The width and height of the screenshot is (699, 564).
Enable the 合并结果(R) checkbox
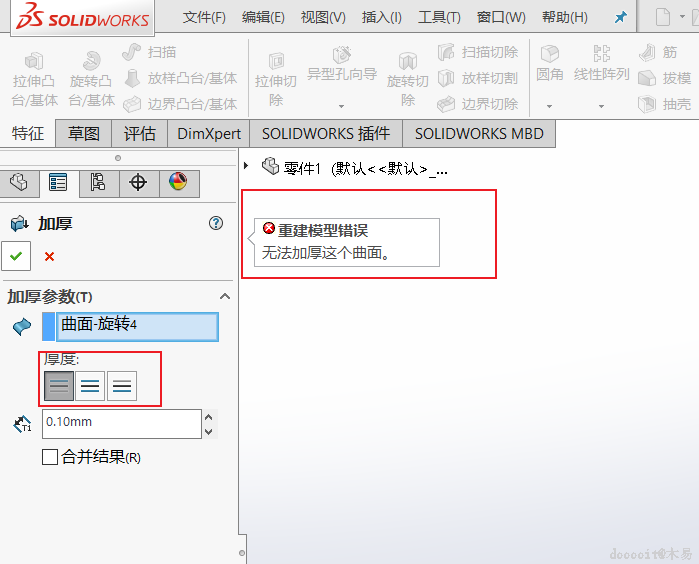tap(50, 457)
